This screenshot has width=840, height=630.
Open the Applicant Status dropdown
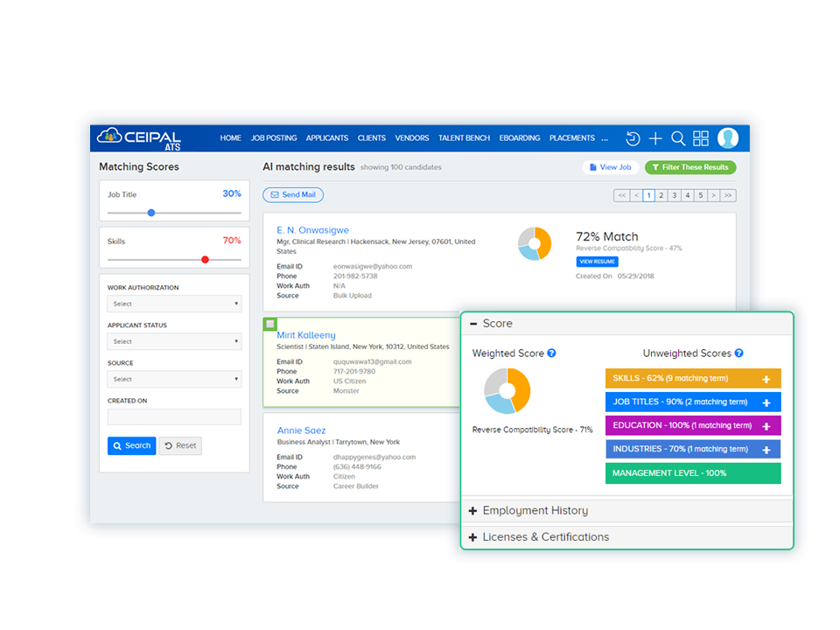click(174, 341)
